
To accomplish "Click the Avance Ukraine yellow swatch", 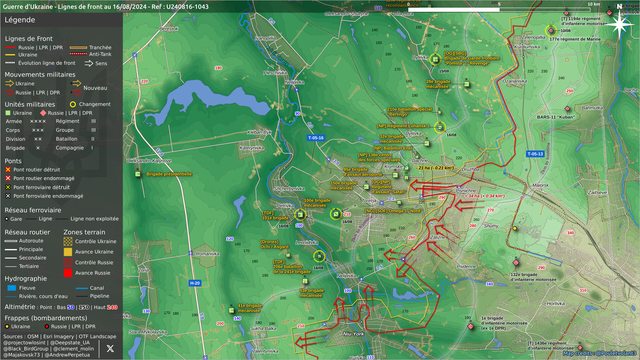I will click(68, 251).
